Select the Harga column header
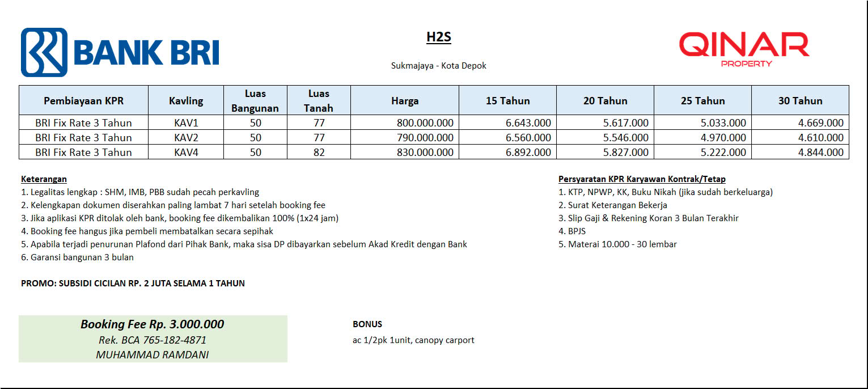Image resolution: width=868 pixels, height=389 pixels. [405, 101]
